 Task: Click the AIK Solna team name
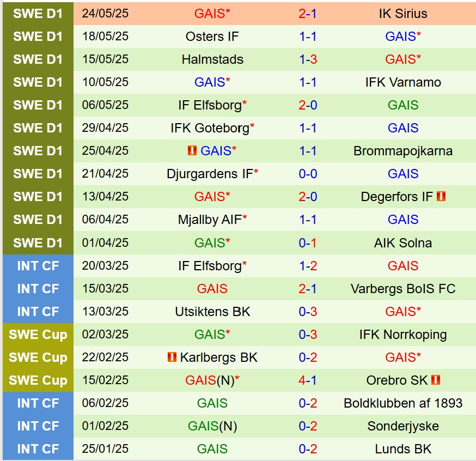(x=403, y=243)
